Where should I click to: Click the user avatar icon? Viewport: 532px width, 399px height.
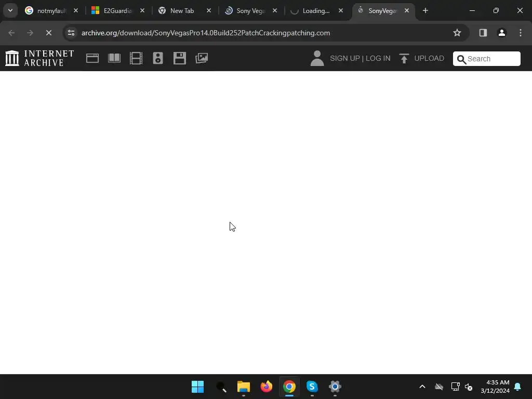[317, 58]
